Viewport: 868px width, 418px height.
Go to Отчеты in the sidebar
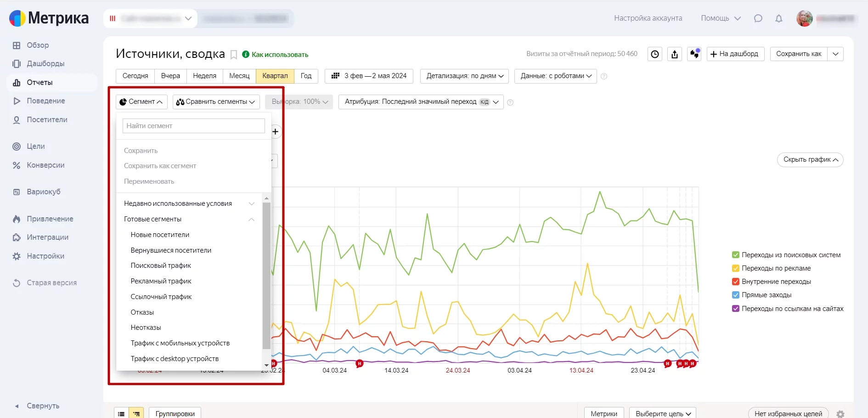(x=39, y=82)
